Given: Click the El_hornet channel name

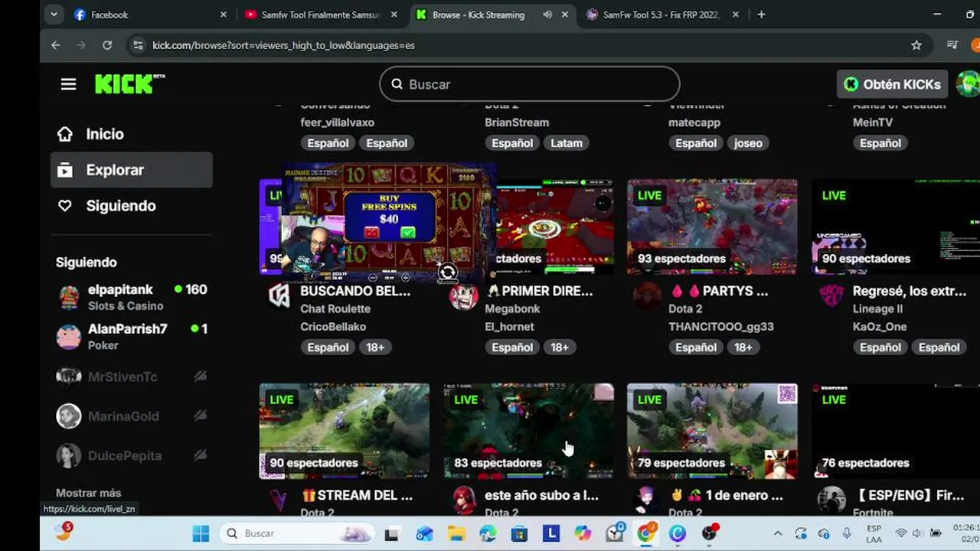Looking at the screenshot, I should 509,327.
